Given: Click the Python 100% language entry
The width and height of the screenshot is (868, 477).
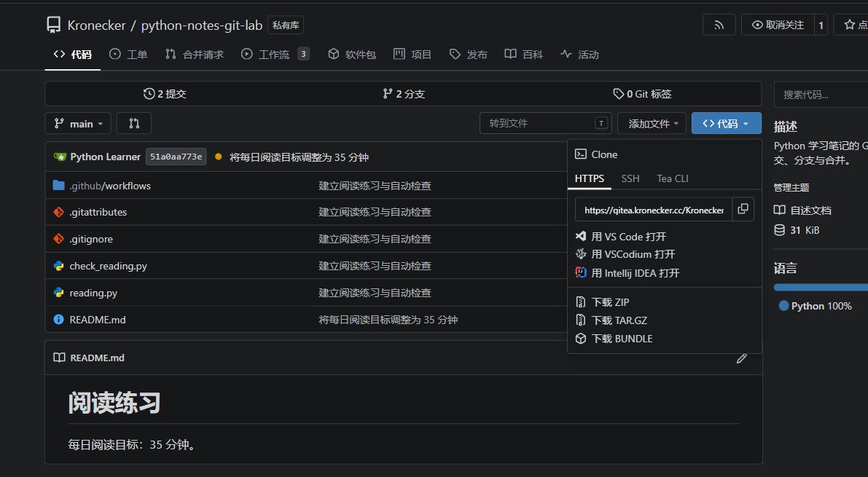Looking at the screenshot, I should click(x=815, y=306).
